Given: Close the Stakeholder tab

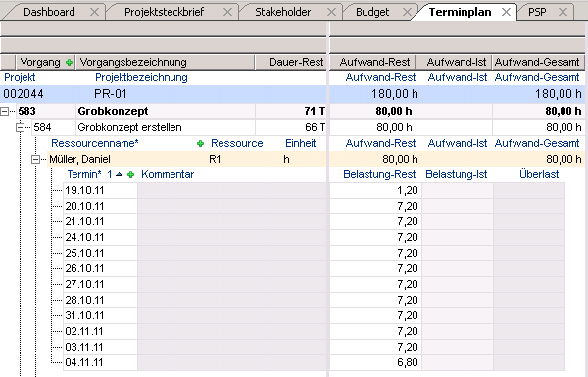Looking at the screenshot, I should click(331, 12).
